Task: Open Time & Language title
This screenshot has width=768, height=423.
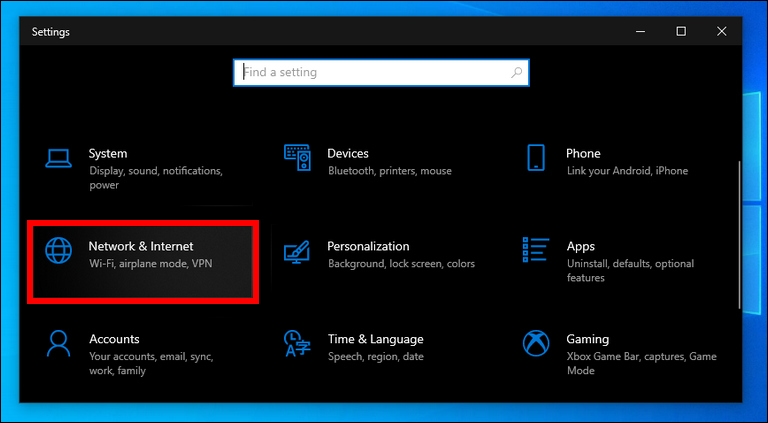Action: [x=376, y=339]
